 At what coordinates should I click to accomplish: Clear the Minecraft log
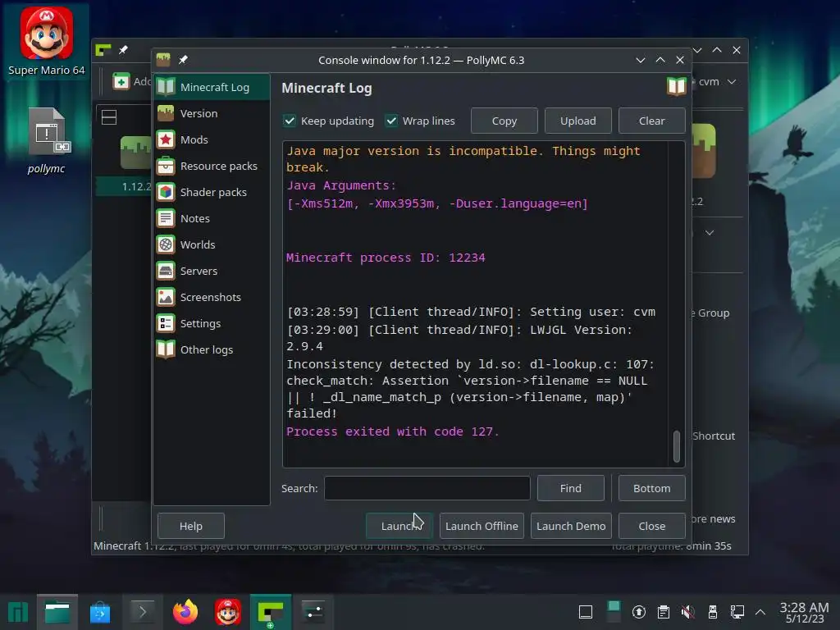(651, 121)
